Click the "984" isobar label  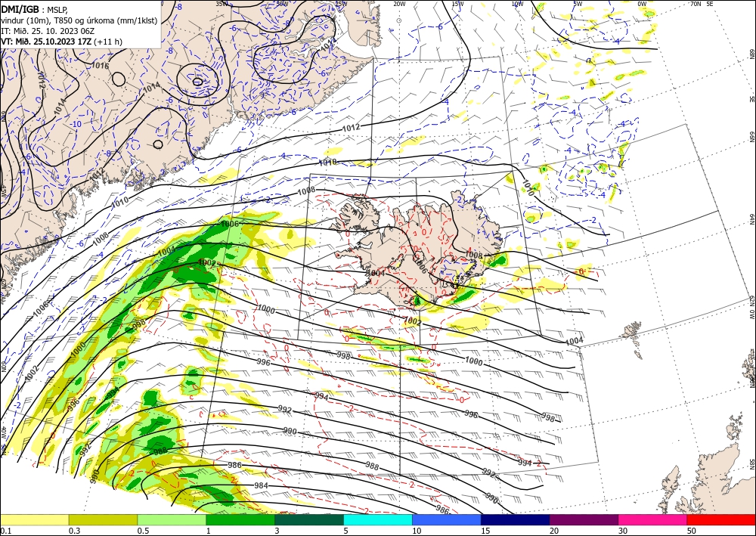[261, 485]
